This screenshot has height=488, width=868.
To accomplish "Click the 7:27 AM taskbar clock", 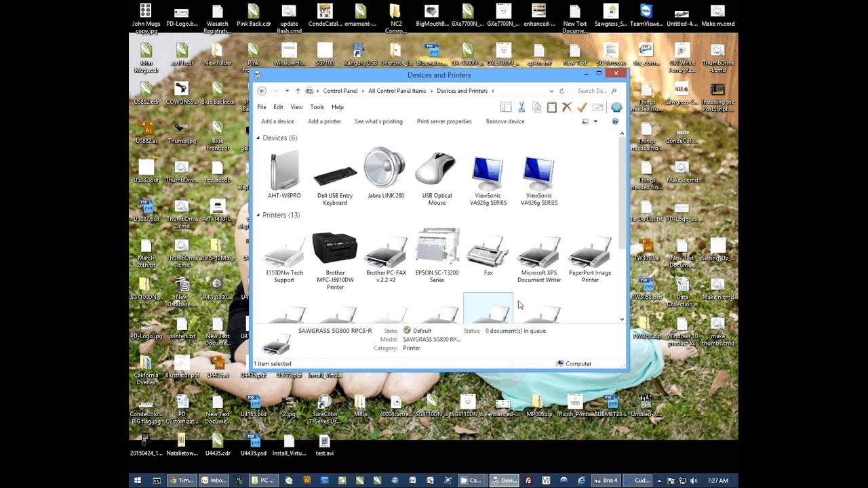I will [717, 481].
